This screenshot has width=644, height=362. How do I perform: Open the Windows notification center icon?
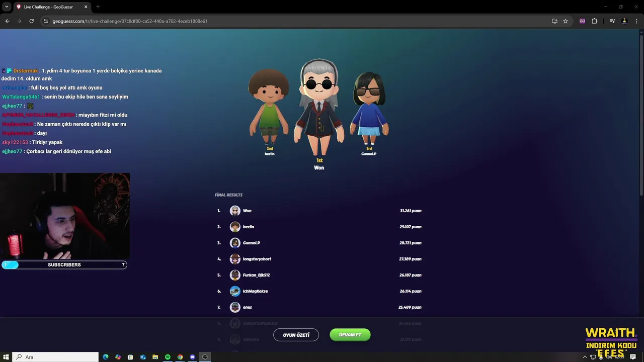pos(633,357)
